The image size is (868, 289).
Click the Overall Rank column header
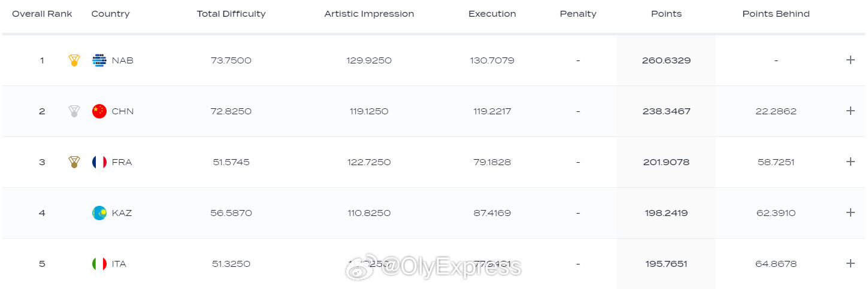[42, 14]
